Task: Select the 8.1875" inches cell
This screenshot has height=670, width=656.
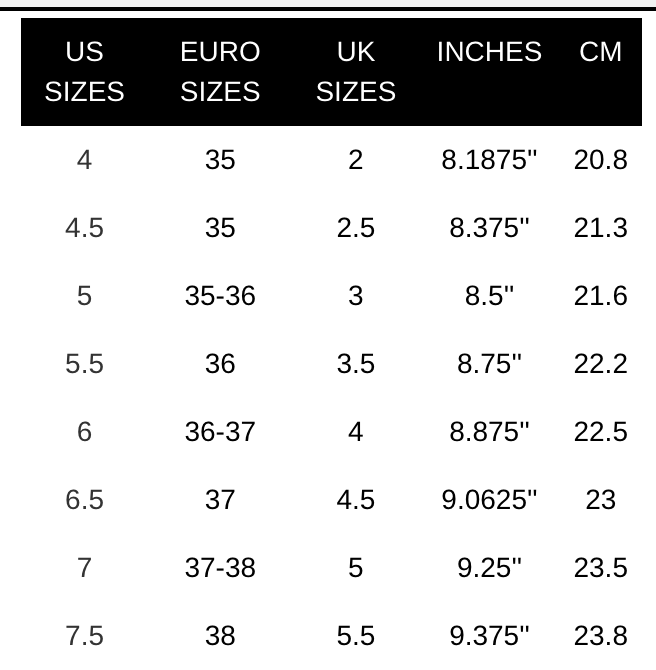Action: pyautogui.click(x=489, y=160)
